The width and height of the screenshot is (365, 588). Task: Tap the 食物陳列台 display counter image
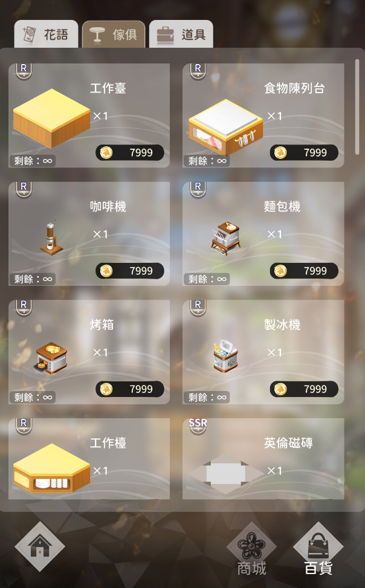coord(225,127)
